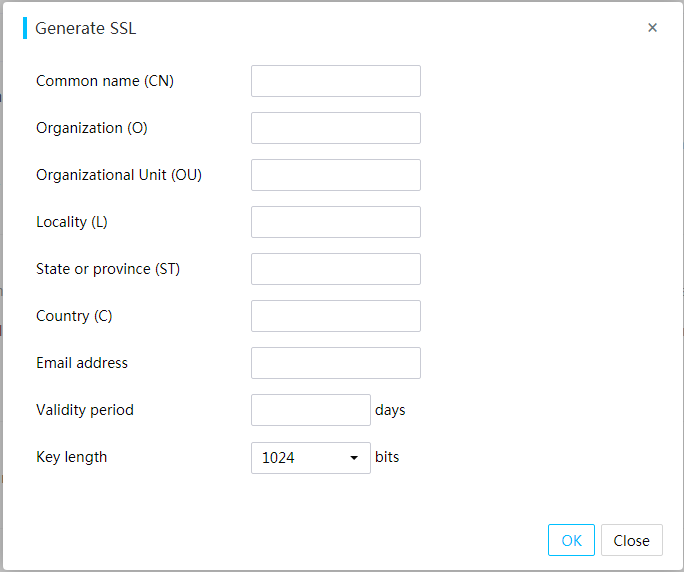684x572 pixels.
Task: Select the Organizational Unit (OU) input field
Action: tap(335, 175)
